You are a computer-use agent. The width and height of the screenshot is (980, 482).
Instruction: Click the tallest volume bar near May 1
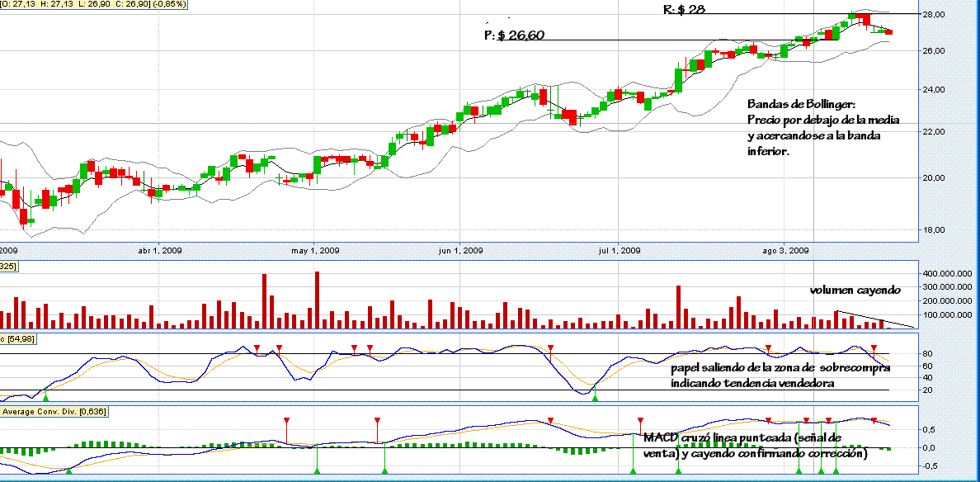317,300
